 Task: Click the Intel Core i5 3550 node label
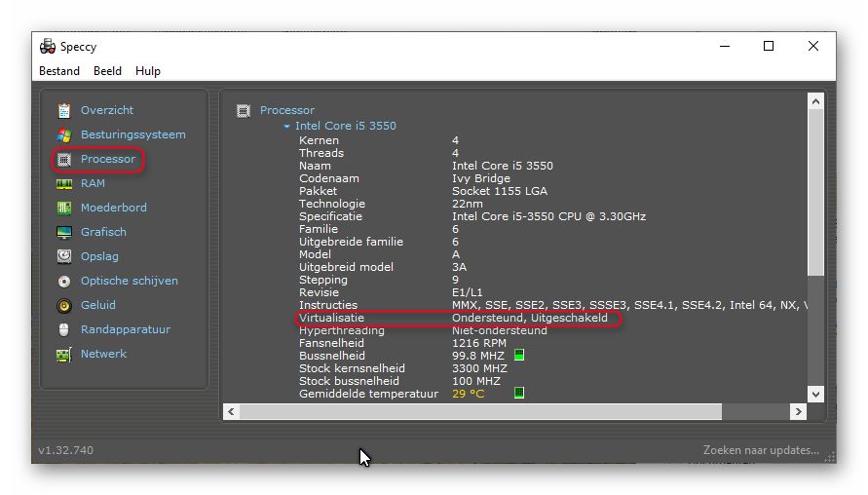tap(346, 126)
